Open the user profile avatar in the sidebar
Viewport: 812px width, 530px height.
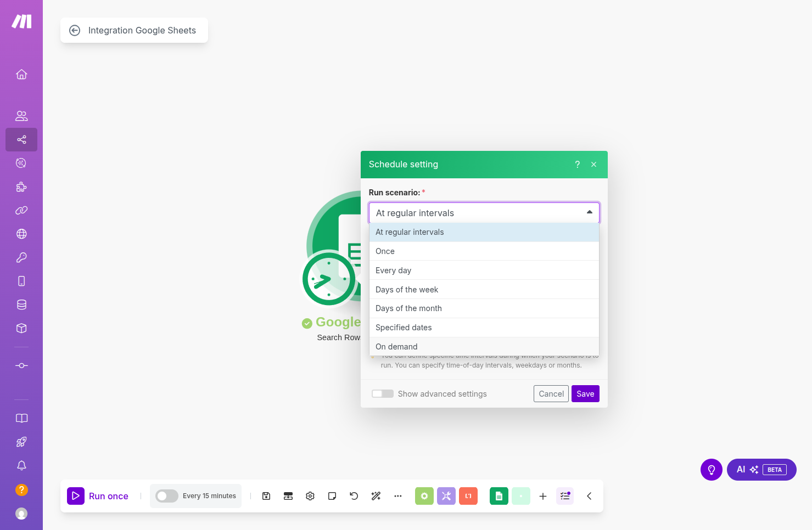tap(21, 514)
